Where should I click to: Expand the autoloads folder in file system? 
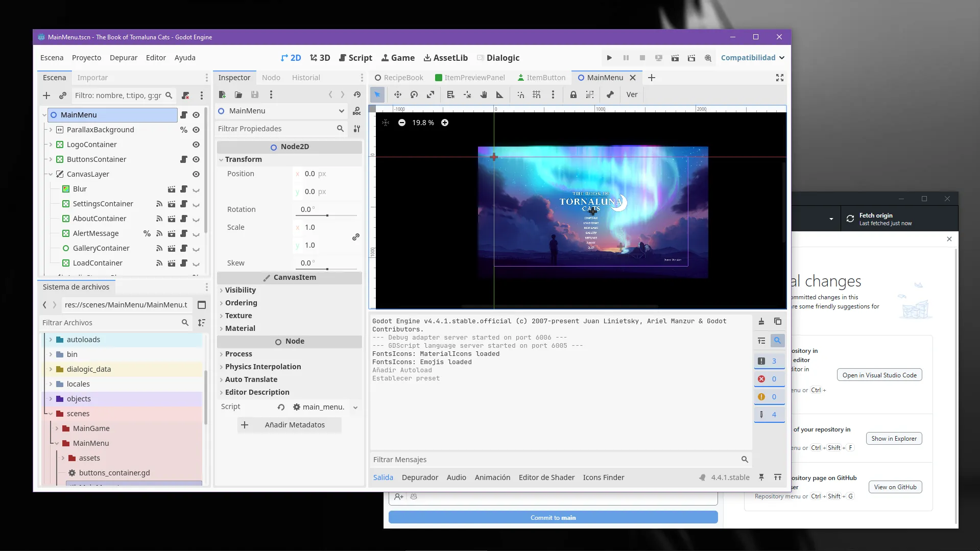coord(51,340)
